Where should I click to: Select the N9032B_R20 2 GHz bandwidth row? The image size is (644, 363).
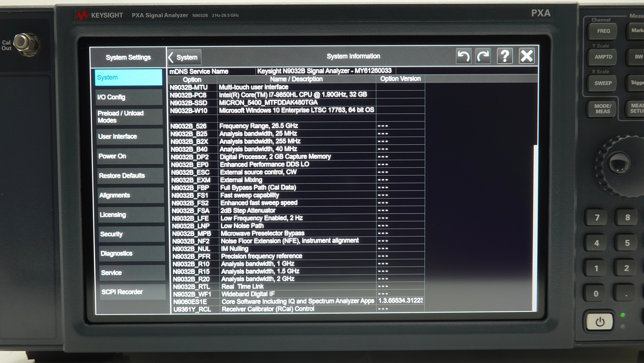[x=298, y=279]
